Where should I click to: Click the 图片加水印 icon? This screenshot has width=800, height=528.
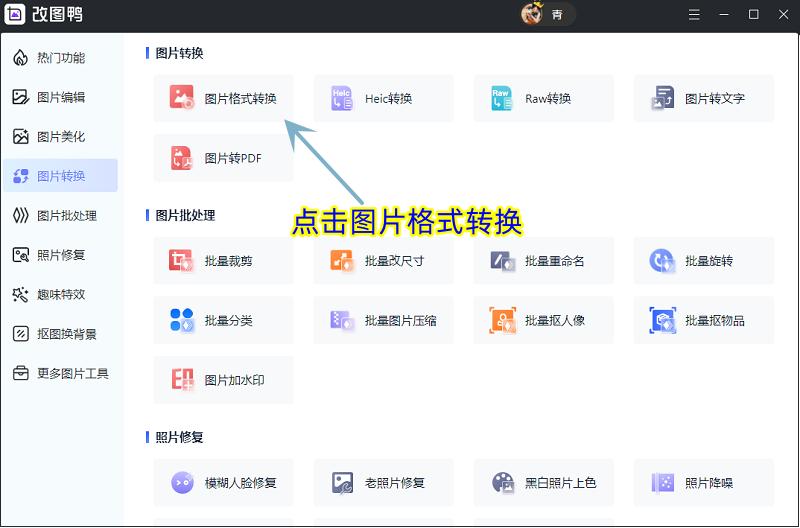(x=182, y=380)
